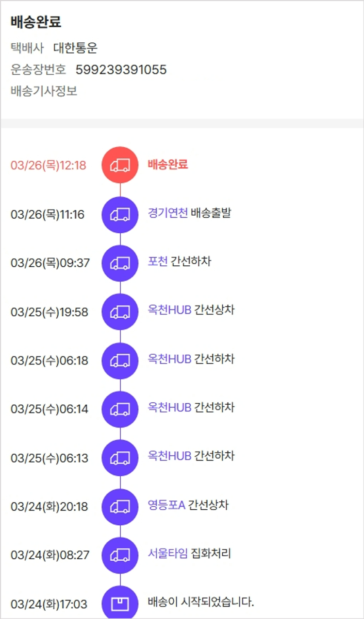Click the truck icon beside 옥천HUB 간선상차

[x=120, y=312]
